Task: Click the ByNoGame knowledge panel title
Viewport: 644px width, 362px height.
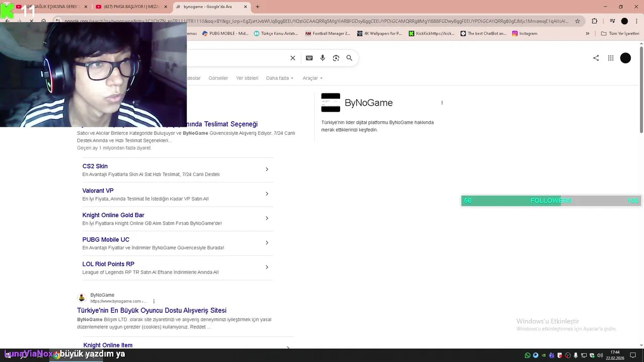Action: point(368,103)
